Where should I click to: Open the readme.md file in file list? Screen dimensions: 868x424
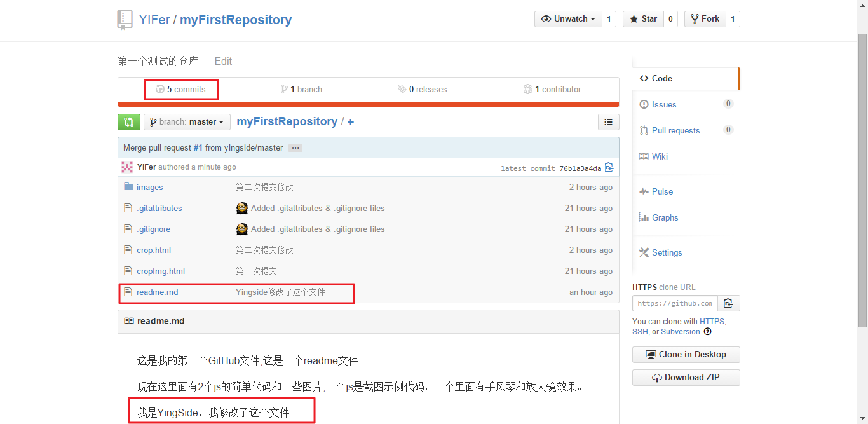coord(158,292)
